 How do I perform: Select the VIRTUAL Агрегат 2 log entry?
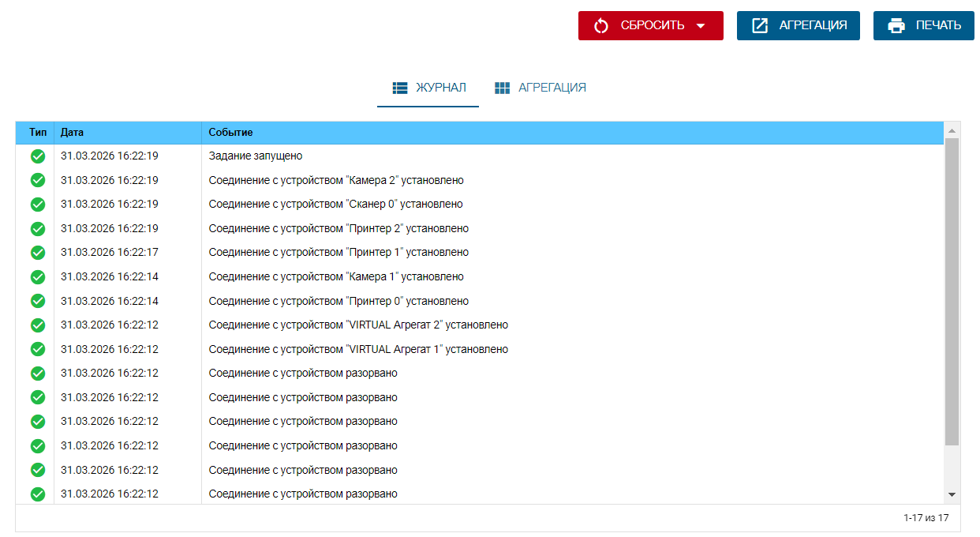tap(357, 325)
